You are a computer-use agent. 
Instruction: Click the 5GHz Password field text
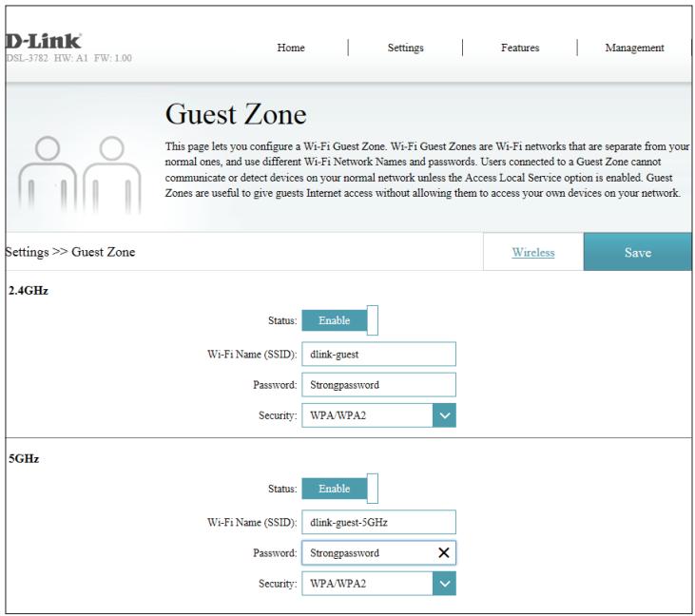[x=344, y=552]
